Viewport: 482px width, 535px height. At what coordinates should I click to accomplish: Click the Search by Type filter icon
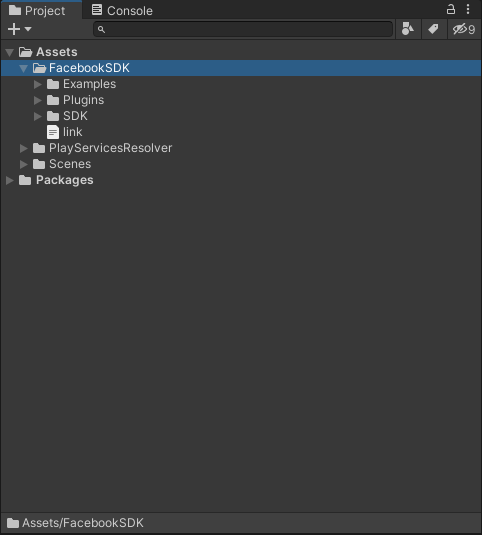408,29
